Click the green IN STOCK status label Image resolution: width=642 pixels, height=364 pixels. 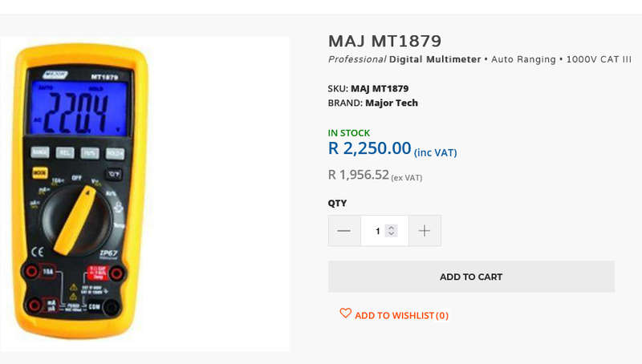[x=349, y=133]
